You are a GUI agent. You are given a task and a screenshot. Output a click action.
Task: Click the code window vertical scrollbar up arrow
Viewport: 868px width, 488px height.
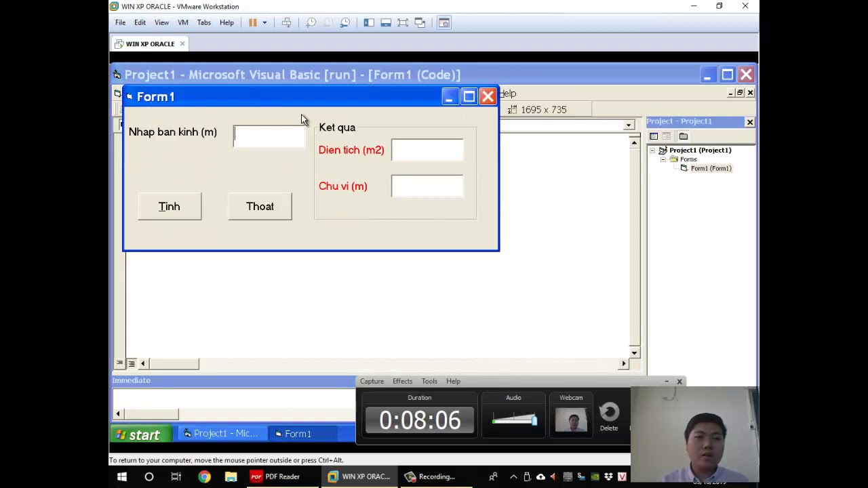click(x=634, y=142)
